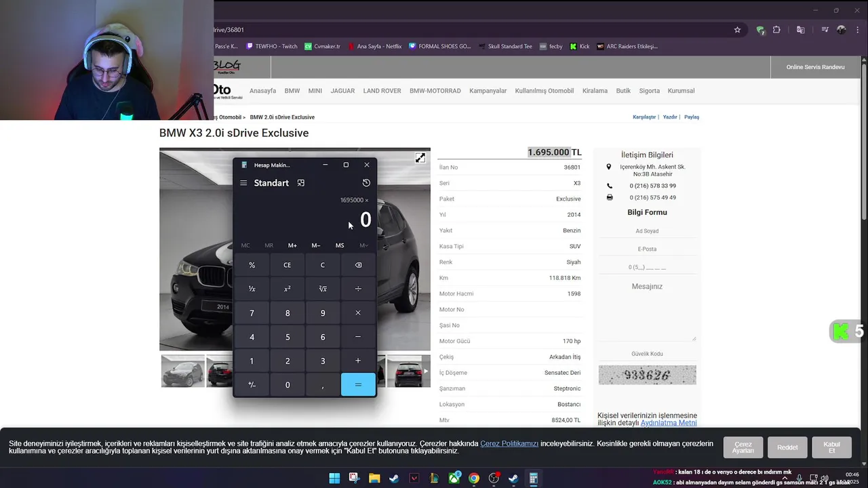Click the square root key
Screen dimensions: 868x488
click(323, 289)
